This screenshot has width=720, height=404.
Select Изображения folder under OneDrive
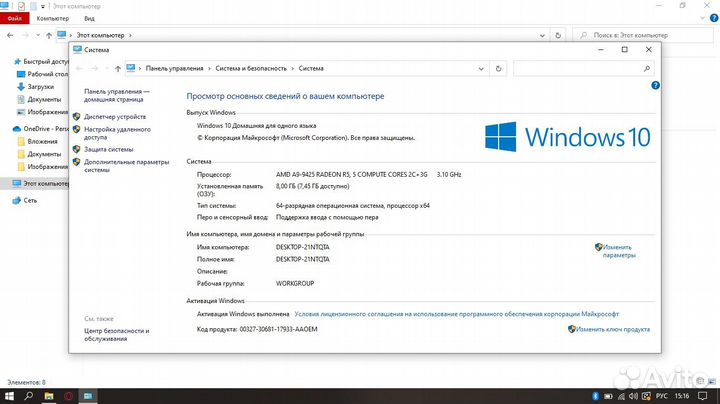pos(42,167)
